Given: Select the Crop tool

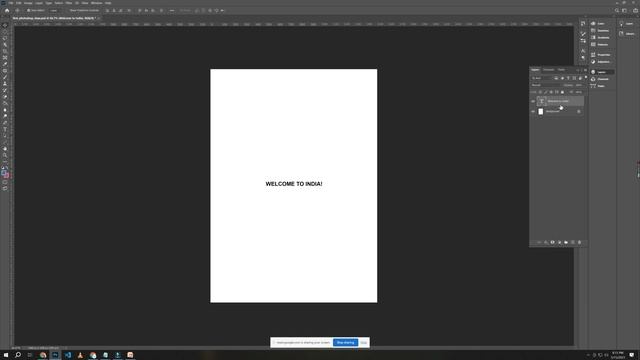Looking at the screenshot, I should click(5, 51).
